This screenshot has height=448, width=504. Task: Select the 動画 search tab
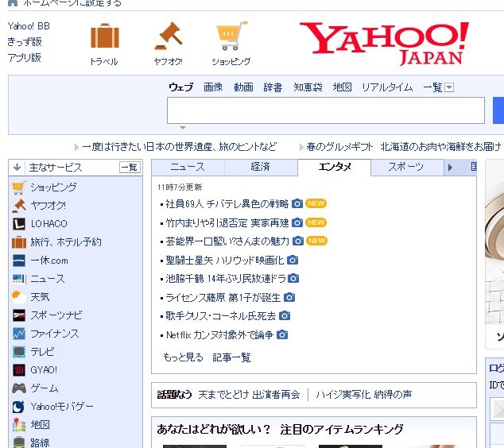point(243,87)
